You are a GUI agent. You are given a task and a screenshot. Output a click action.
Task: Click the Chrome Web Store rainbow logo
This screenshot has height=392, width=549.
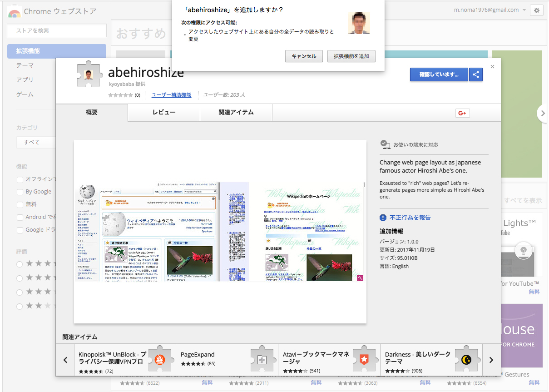coord(14,12)
